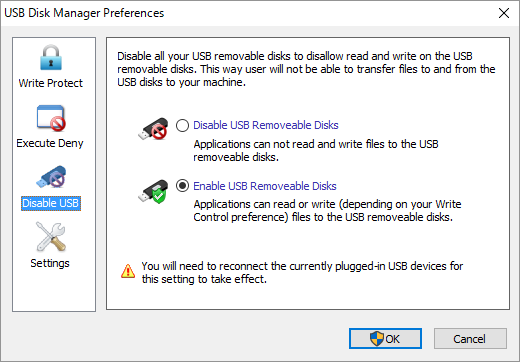
Task: Click the Disable USB flash drive sidebar icon
Action: coord(51,177)
